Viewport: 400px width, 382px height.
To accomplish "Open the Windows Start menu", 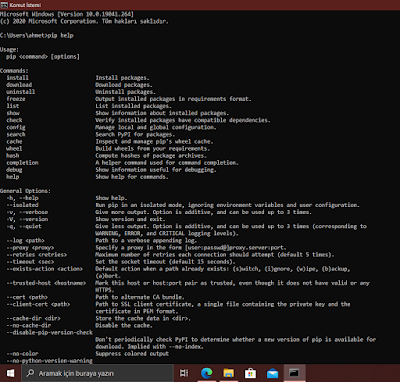I will click(x=10, y=373).
